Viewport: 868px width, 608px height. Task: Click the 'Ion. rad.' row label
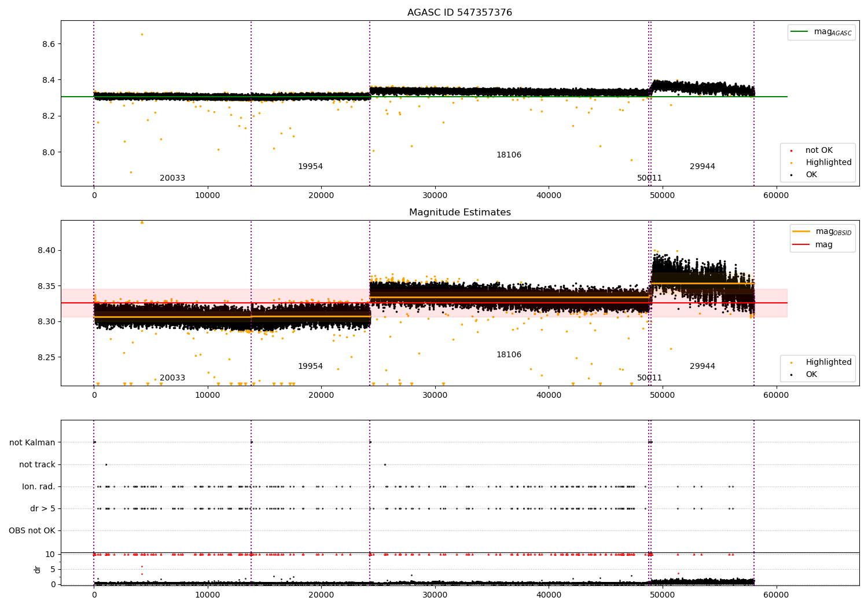pos(39,487)
